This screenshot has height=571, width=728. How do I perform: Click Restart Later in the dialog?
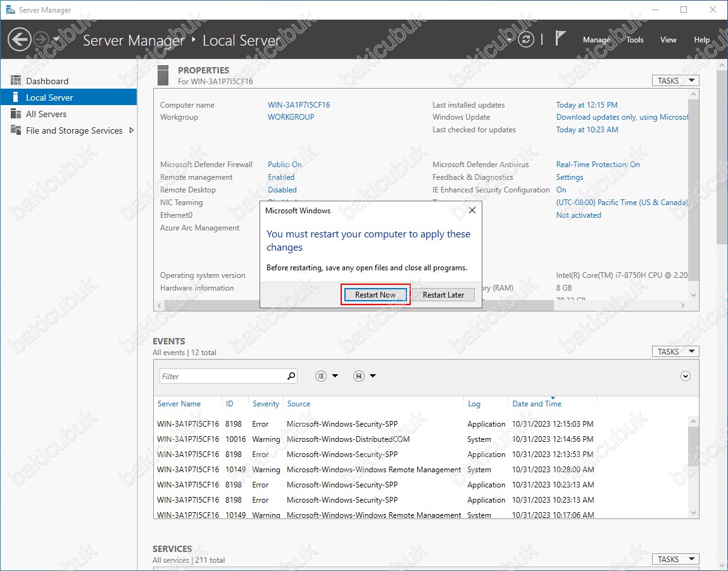pos(443,295)
